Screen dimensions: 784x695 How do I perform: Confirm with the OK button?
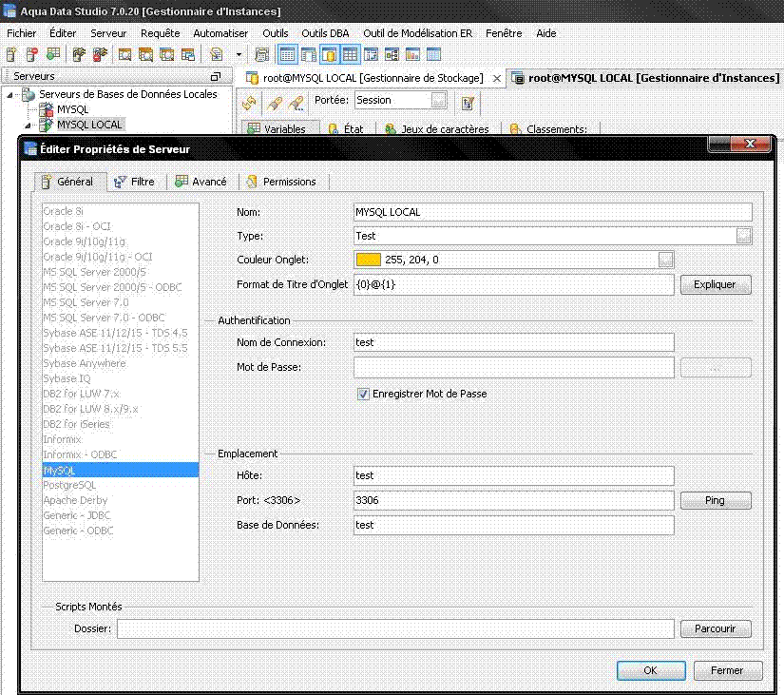pos(651,670)
